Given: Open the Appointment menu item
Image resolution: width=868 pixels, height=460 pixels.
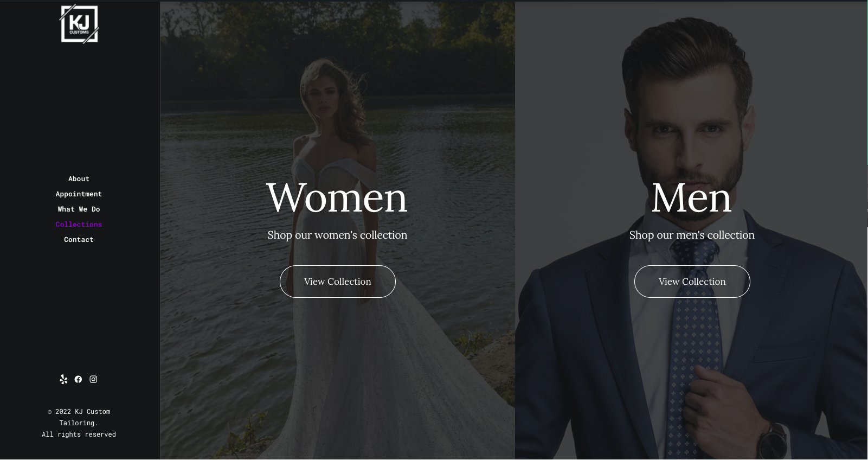Looking at the screenshot, I should tap(79, 194).
